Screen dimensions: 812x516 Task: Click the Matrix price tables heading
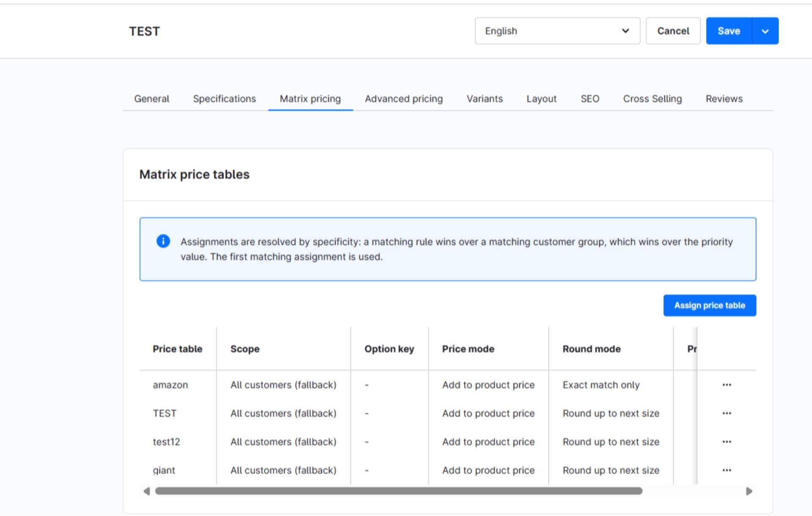(195, 174)
